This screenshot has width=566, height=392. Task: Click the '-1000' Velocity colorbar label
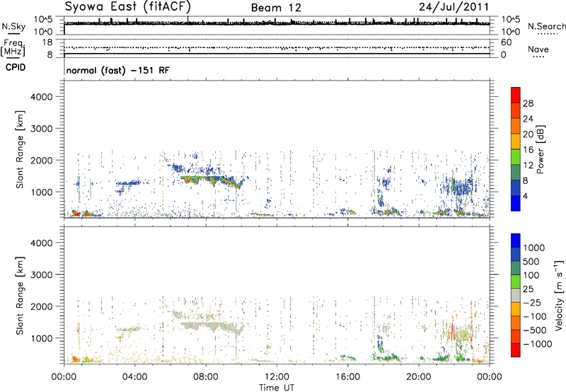pos(538,344)
